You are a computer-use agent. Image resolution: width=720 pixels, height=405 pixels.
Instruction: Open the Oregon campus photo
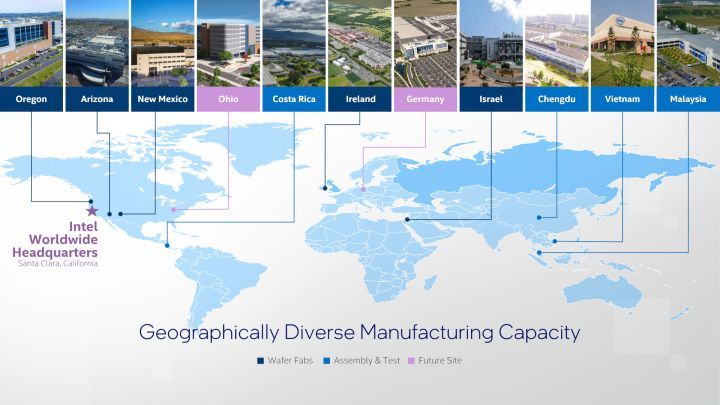31,43
